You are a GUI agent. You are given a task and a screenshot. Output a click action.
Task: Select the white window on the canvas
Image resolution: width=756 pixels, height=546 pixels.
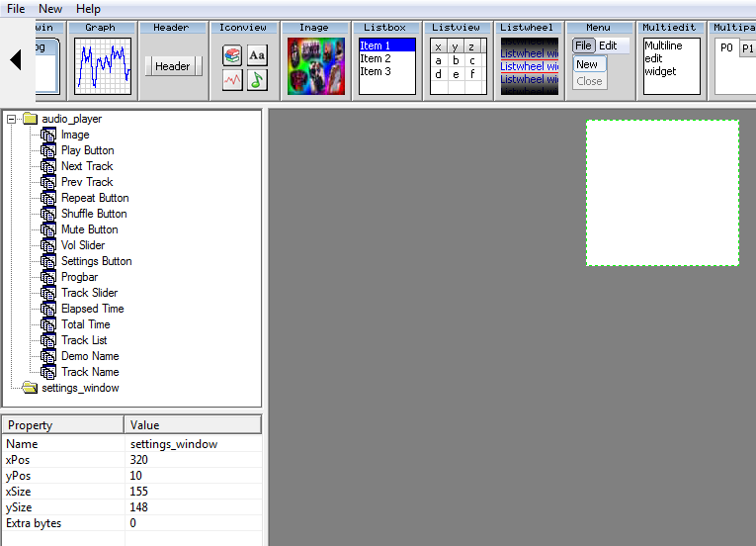[x=662, y=193]
